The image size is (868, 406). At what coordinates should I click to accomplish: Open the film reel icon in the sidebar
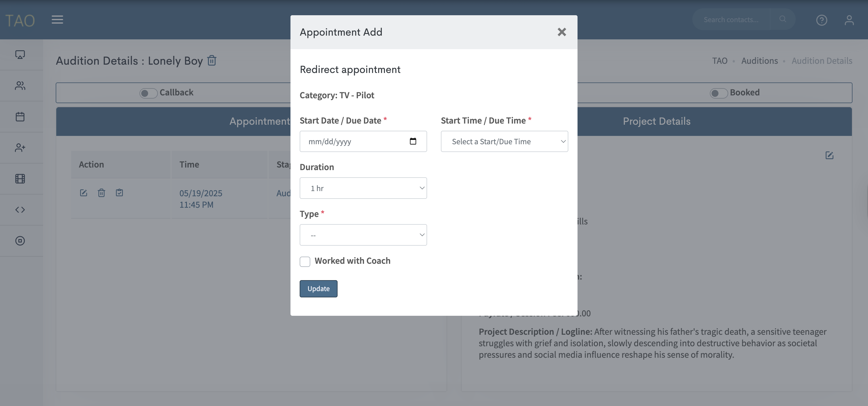click(x=20, y=179)
